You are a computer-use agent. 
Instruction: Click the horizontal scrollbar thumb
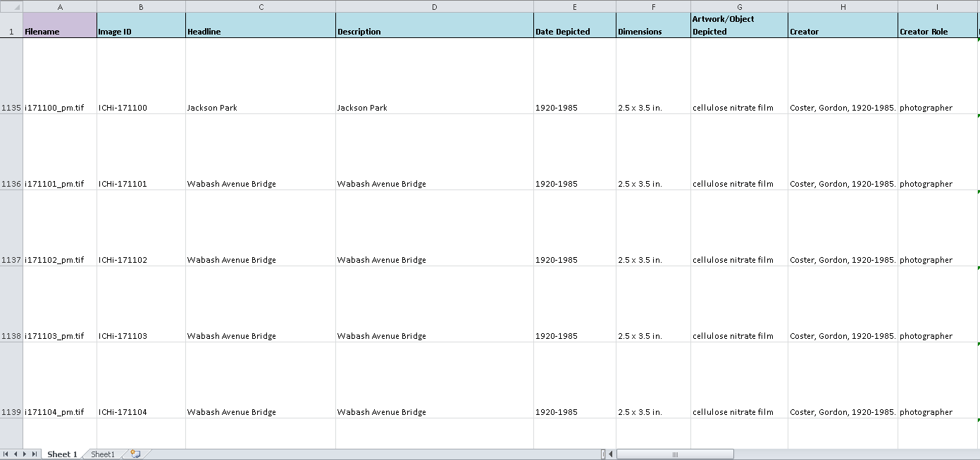pyautogui.click(x=674, y=454)
